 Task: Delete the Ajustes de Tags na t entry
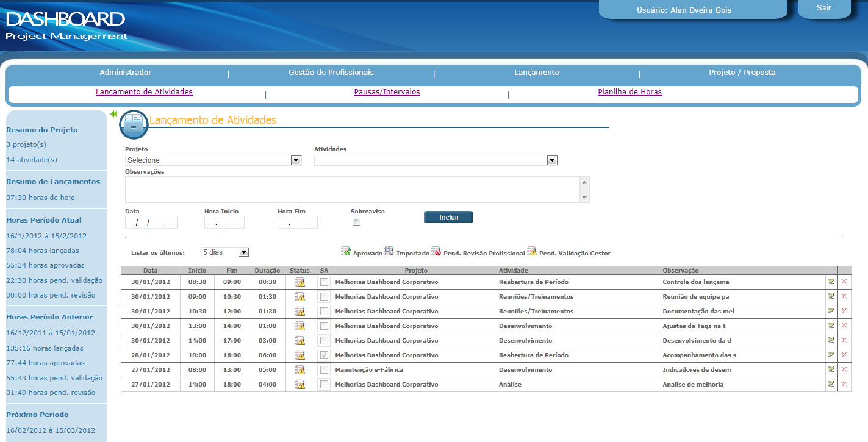pyautogui.click(x=844, y=326)
